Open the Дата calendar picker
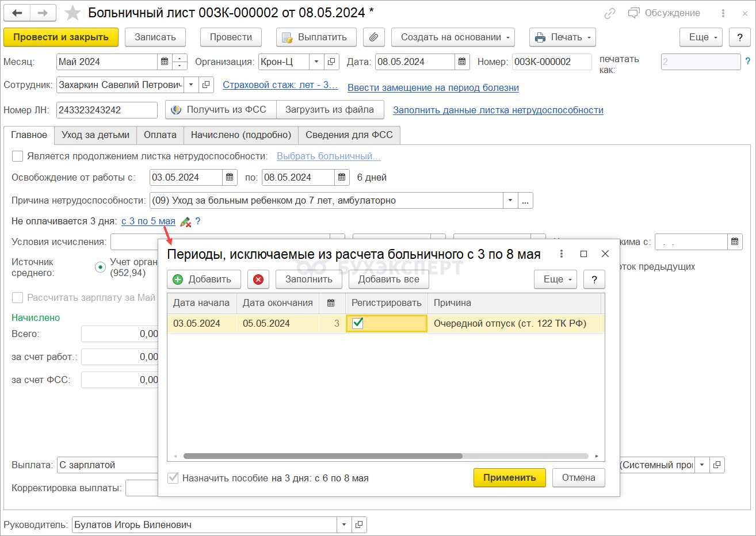The width and height of the screenshot is (756, 536). point(462,62)
